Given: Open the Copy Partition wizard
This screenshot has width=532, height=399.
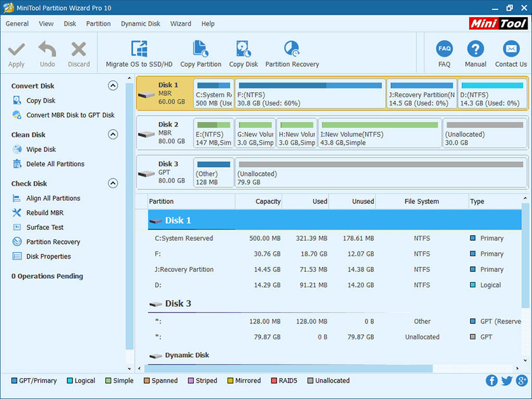Looking at the screenshot, I should pos(200,50).
